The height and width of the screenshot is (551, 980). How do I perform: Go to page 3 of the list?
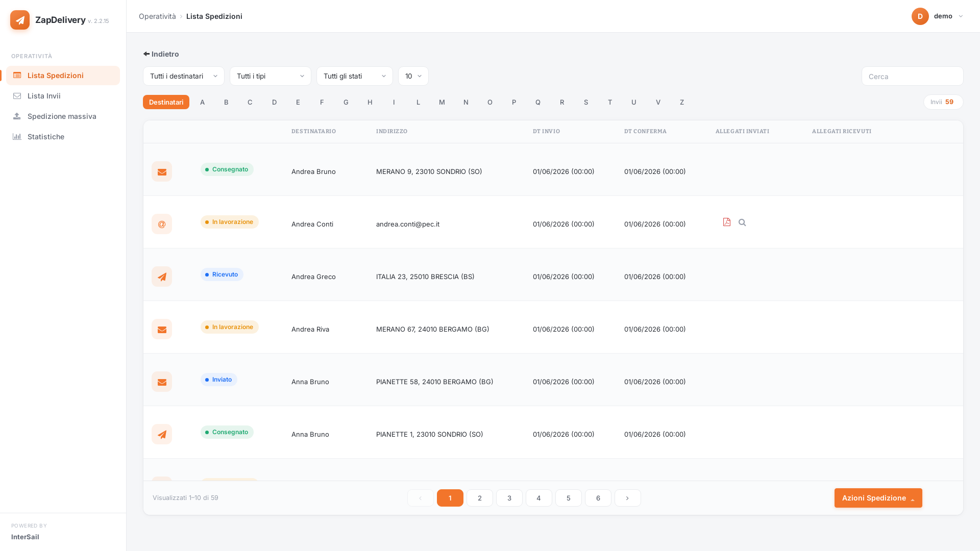pos(509,498)
